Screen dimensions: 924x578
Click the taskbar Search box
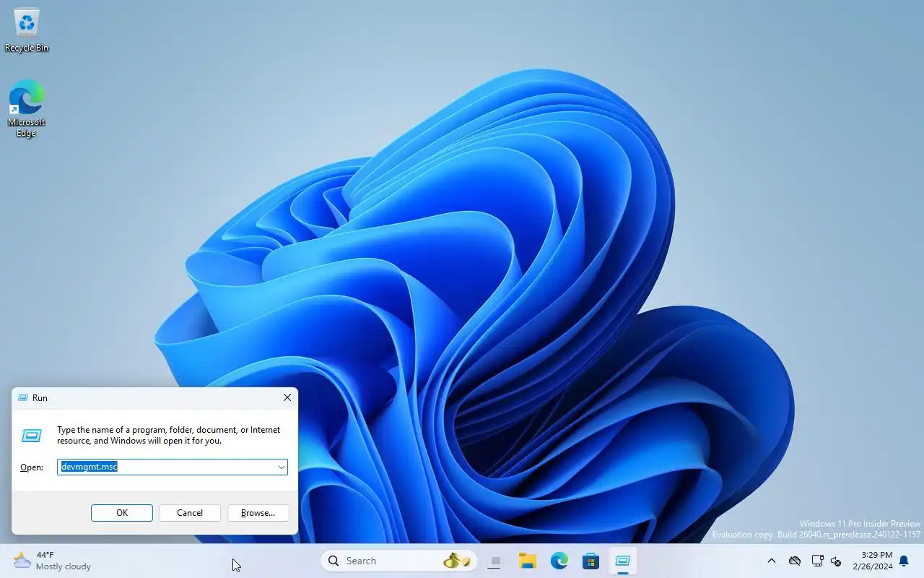398,561
